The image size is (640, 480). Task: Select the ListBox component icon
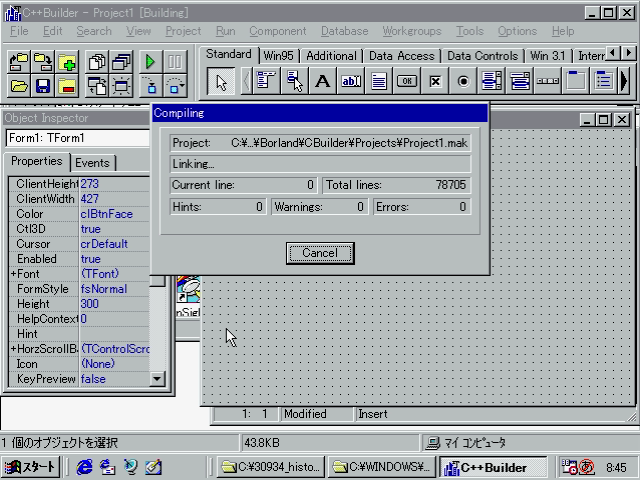tap(491, 81)
